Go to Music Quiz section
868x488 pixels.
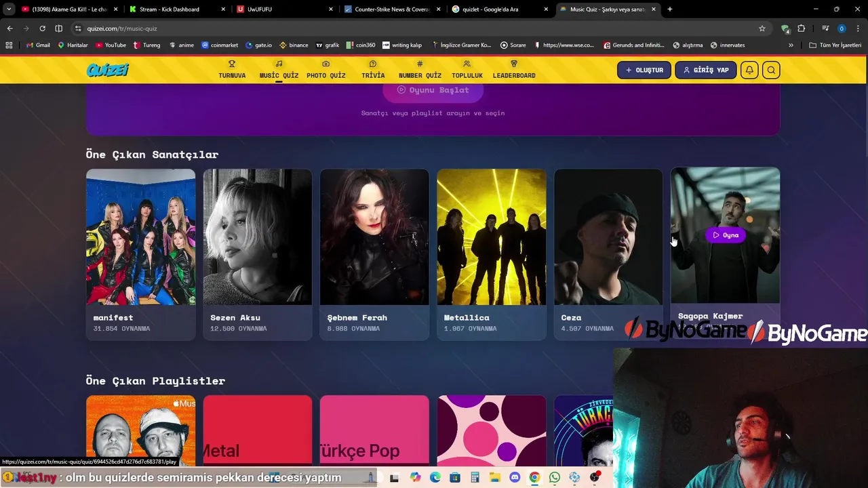coord(279,70)
